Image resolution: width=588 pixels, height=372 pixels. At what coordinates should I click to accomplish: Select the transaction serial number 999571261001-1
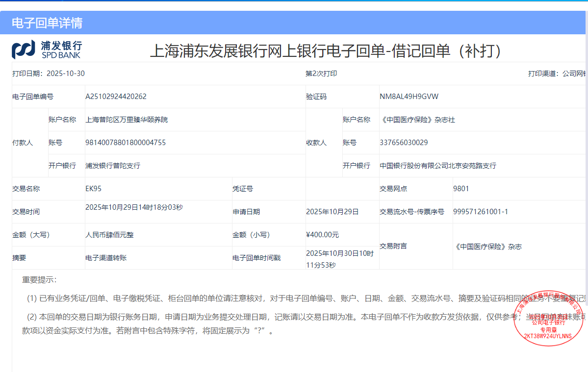pyautogui.click(x=481, y=212)
